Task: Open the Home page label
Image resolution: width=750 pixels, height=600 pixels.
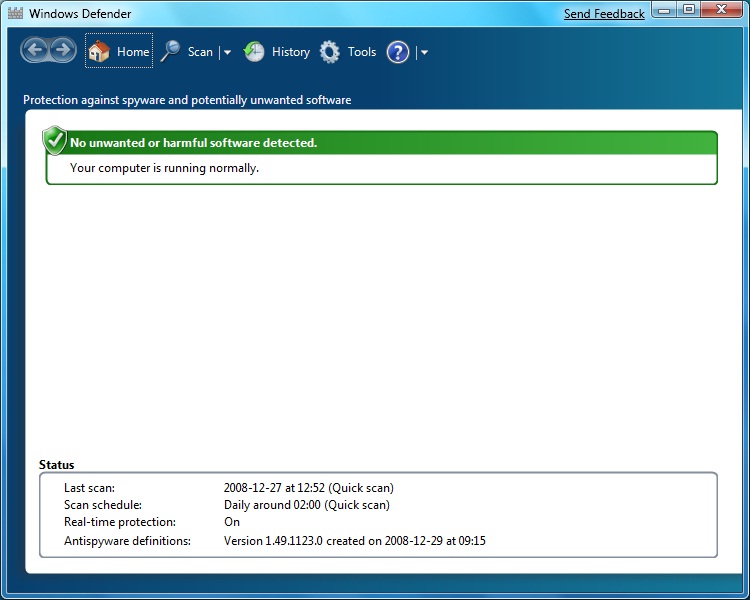Action: (x=133, y=52)
